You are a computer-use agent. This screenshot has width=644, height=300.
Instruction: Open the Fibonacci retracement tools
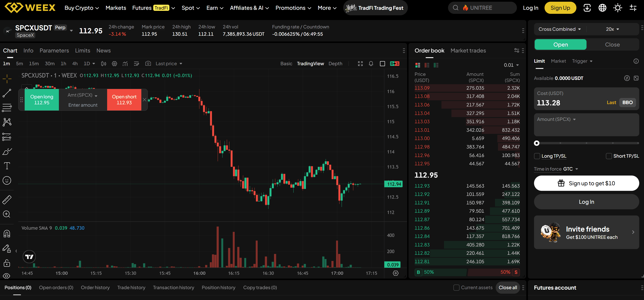(x=7, y=108)
